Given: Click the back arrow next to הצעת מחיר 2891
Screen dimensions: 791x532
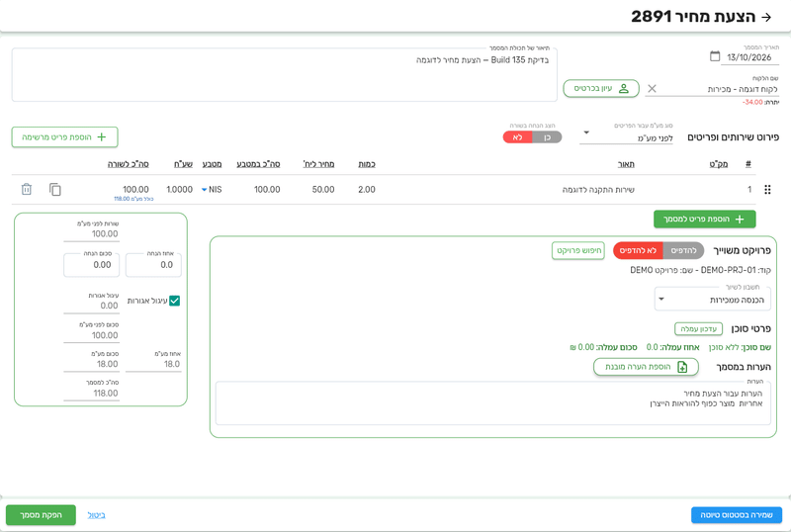Looking at the screenshot, I should pos(766,17).
